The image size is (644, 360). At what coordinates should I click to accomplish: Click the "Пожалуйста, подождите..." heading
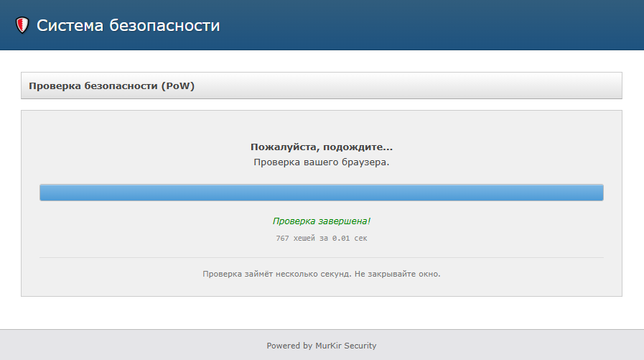point(322,147)
